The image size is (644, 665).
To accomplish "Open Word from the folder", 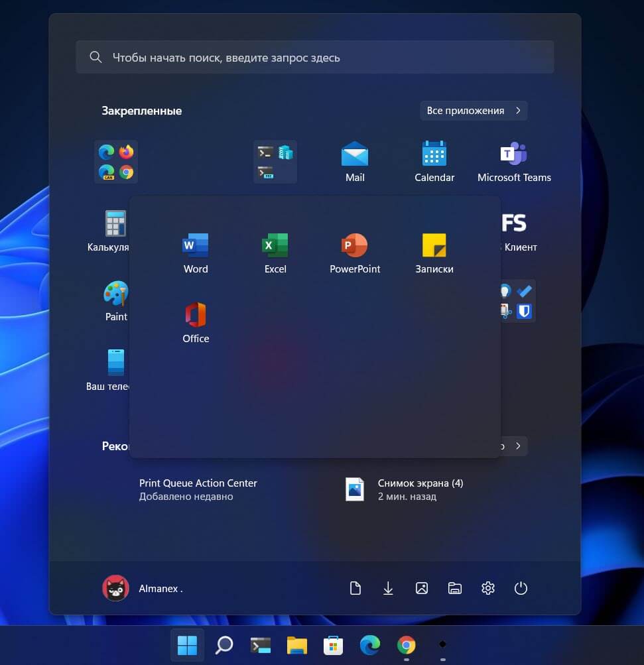I will click(x=196, y=253).
